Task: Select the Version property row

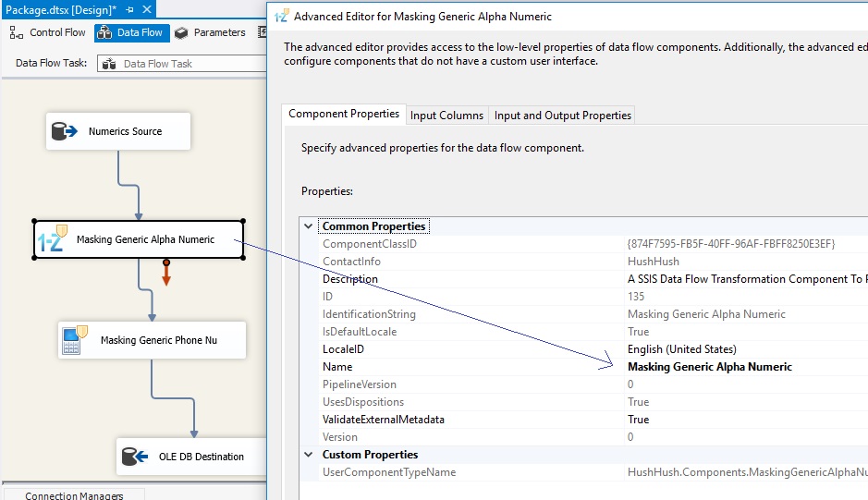Action: (593, 437)
